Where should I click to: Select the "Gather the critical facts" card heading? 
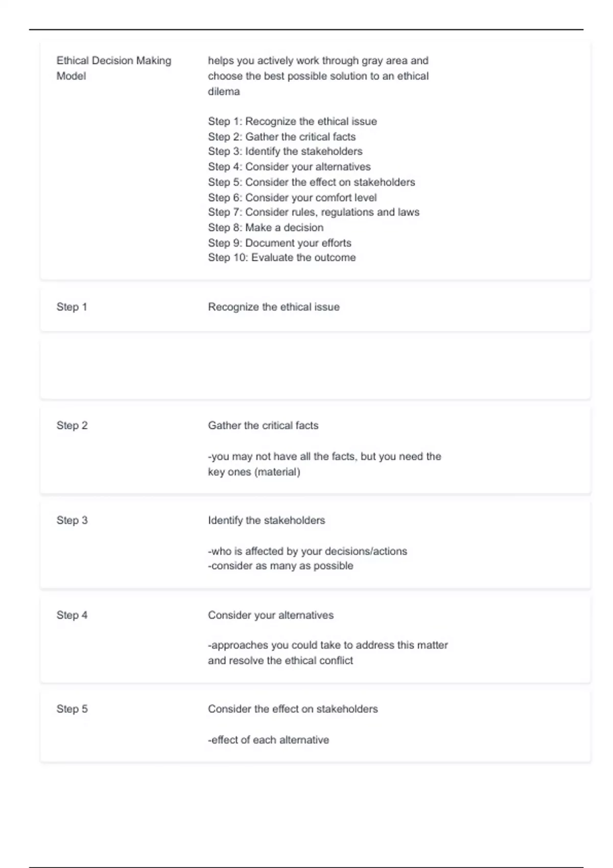[263, 425]
